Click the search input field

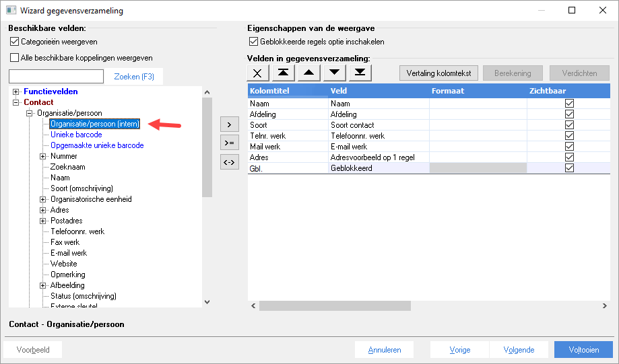tap(56, 77)
